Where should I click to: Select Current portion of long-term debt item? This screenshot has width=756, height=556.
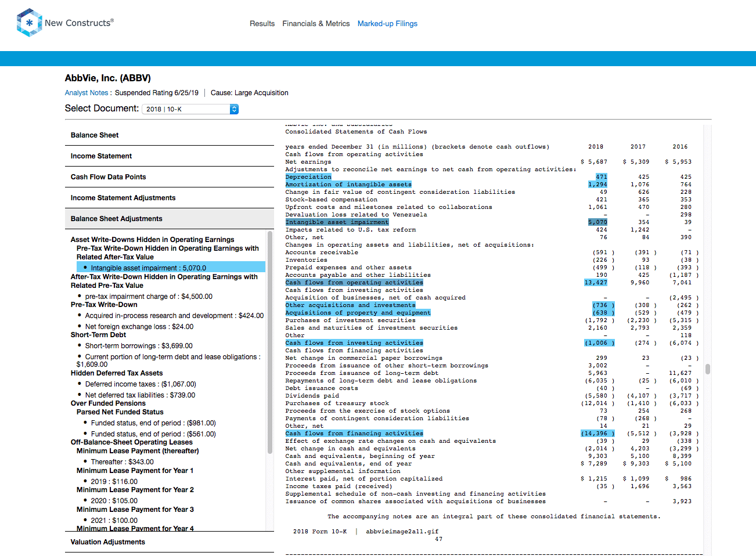pyautogui.click(x=169, y=360)
